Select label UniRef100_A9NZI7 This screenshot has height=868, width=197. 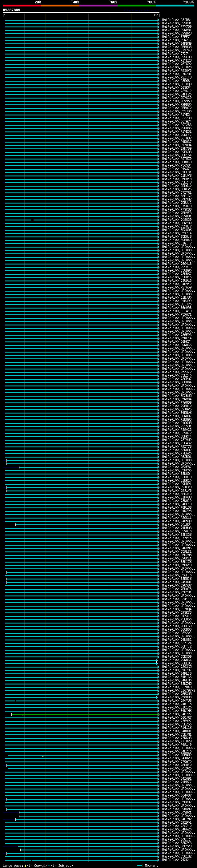tap(176, 40)
